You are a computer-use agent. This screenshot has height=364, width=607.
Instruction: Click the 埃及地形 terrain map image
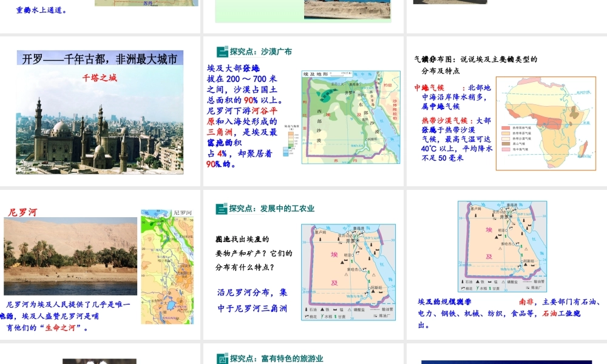351,117
